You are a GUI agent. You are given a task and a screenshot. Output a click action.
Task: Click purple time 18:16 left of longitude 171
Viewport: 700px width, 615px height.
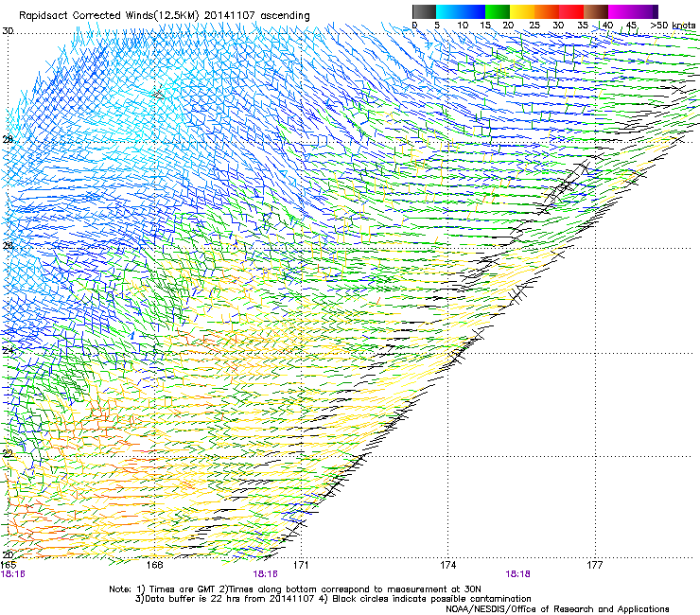[x=265, y=574]
